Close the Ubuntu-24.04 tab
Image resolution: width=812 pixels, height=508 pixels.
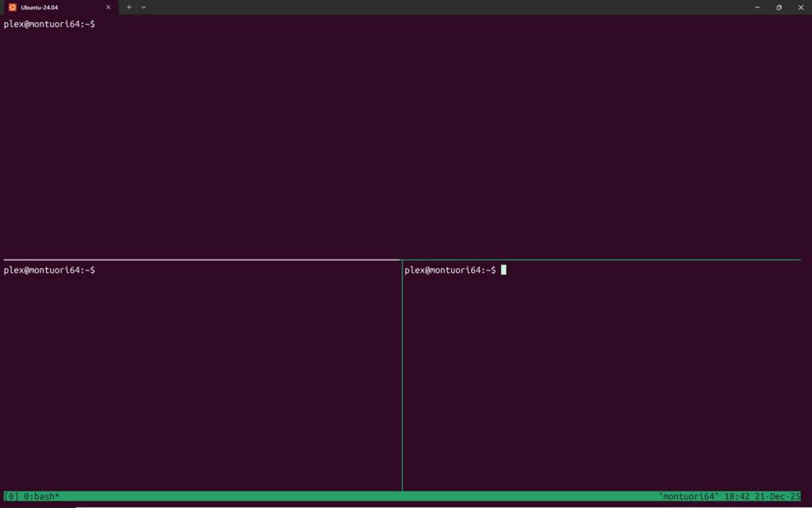(x=109, y=7)
